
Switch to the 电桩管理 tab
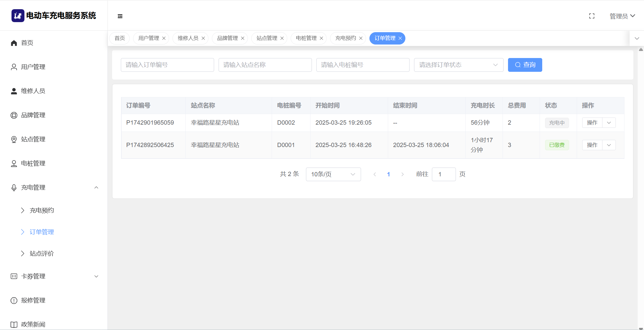pos(306,38)
